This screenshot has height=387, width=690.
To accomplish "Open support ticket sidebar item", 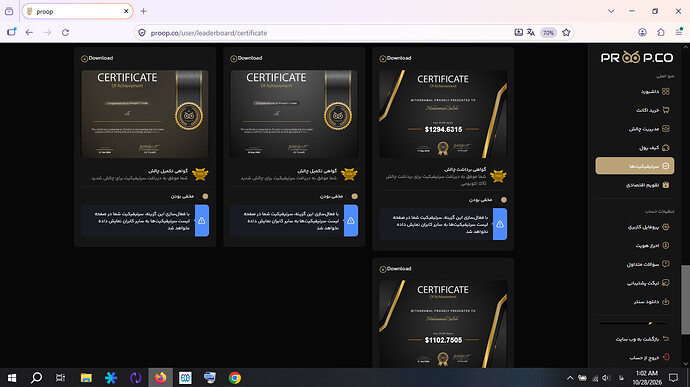I will tap(648, 283).
